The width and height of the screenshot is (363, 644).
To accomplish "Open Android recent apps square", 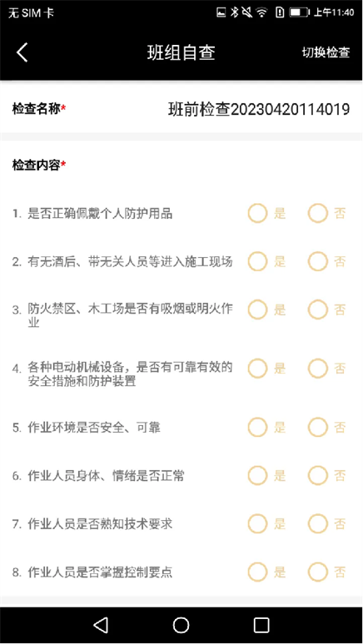I will (261, 625).
